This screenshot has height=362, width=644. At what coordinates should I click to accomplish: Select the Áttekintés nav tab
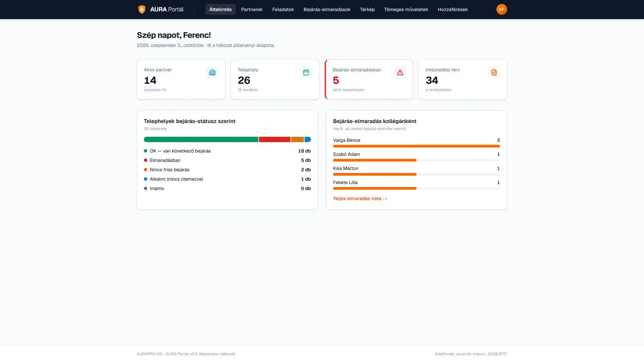(x=221, y=9)
